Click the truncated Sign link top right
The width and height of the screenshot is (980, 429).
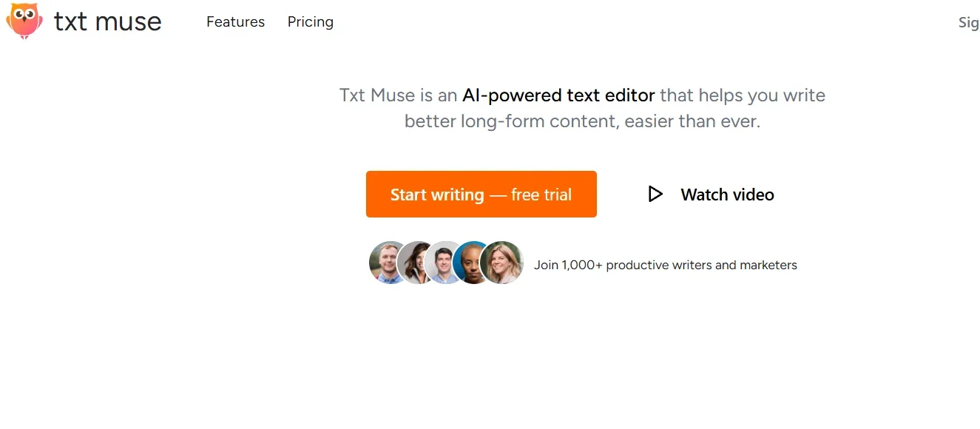967,21
